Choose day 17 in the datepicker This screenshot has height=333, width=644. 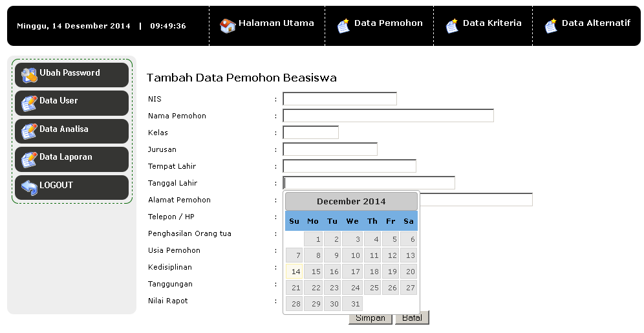pos(352,272)
